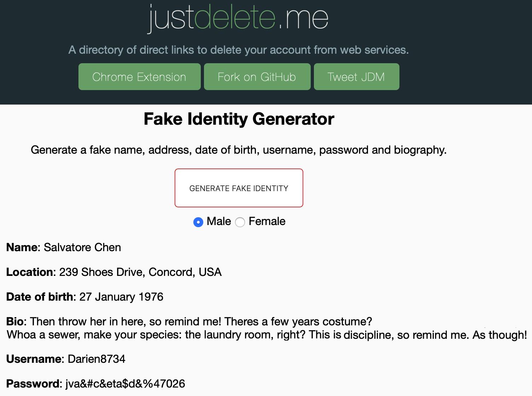Screen dimensions: 532x396
Task: Click the Female label text
Action: pyautogui.click(x=267, y=221)
